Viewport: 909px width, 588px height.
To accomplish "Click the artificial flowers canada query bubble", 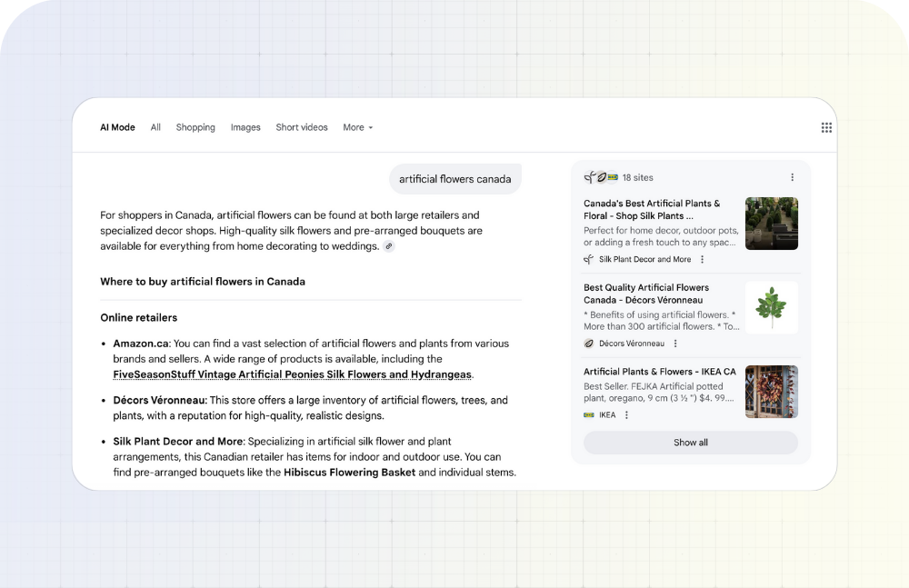I will click(454, 179).
